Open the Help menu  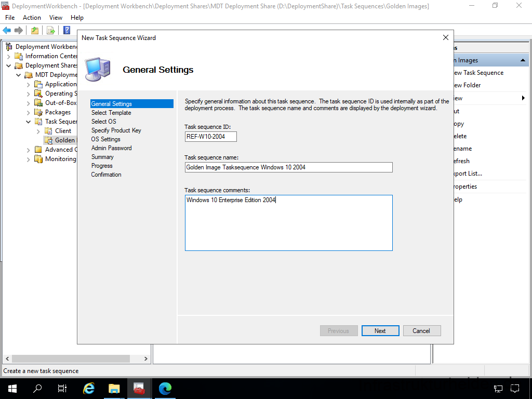pyautogui.click(x=77, y=18)
